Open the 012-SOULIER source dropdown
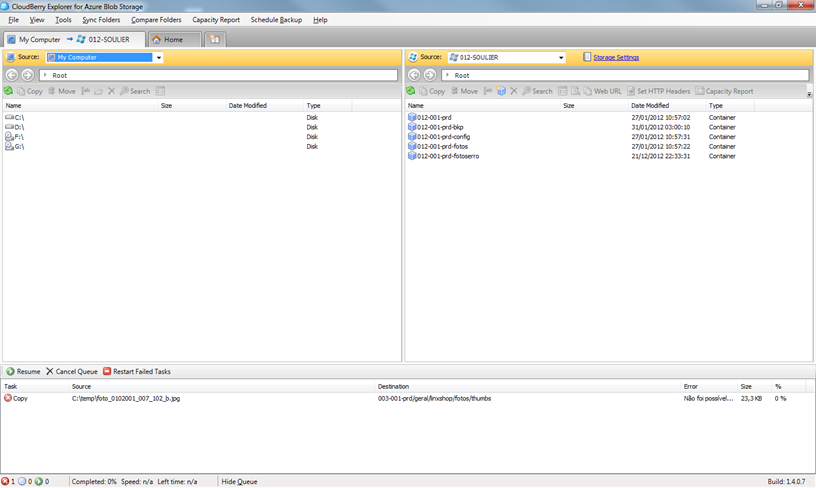816x488 pixels. pos(561,58)
